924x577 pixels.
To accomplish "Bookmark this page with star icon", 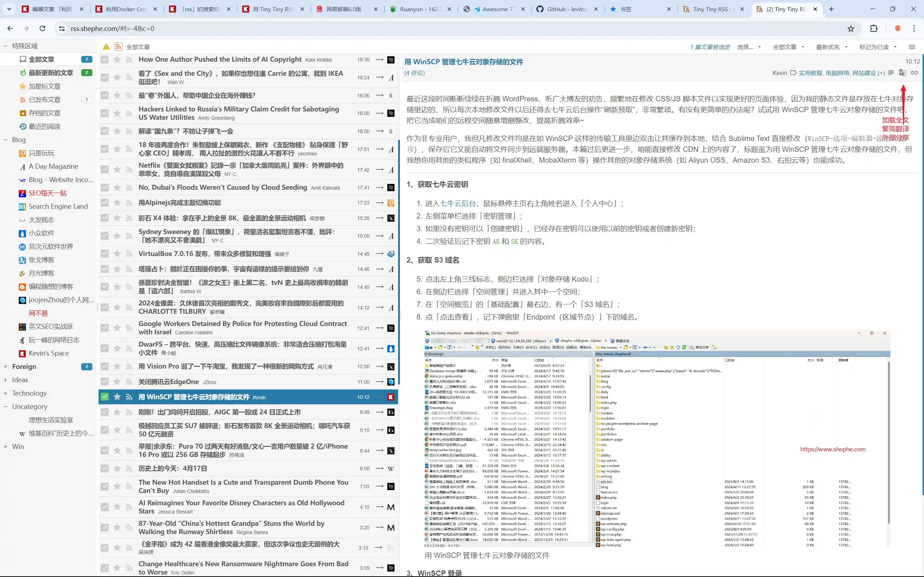I will tap(851, 28).
